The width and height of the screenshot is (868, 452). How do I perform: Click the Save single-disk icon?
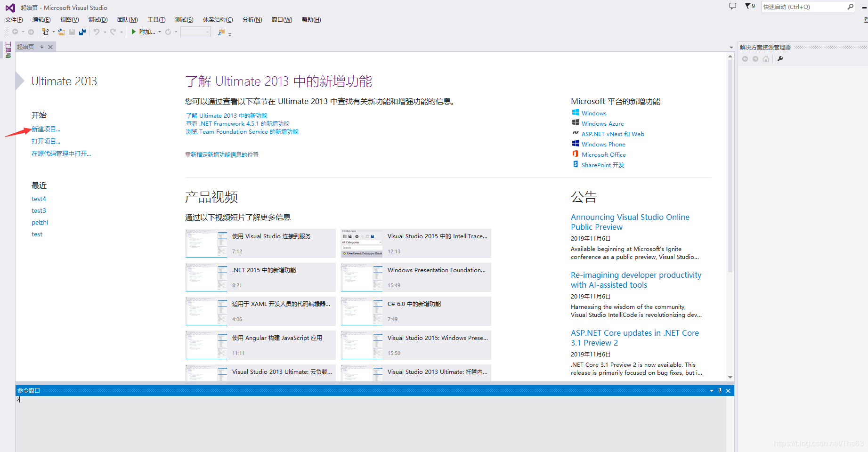[x=72, y=32]
